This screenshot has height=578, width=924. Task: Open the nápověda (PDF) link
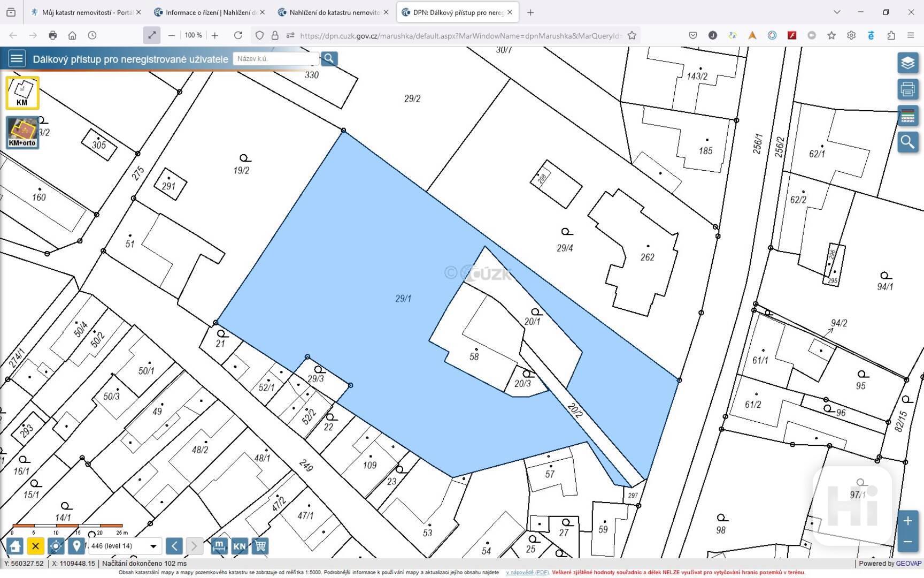pyautogui.click(x=527, y=573)
